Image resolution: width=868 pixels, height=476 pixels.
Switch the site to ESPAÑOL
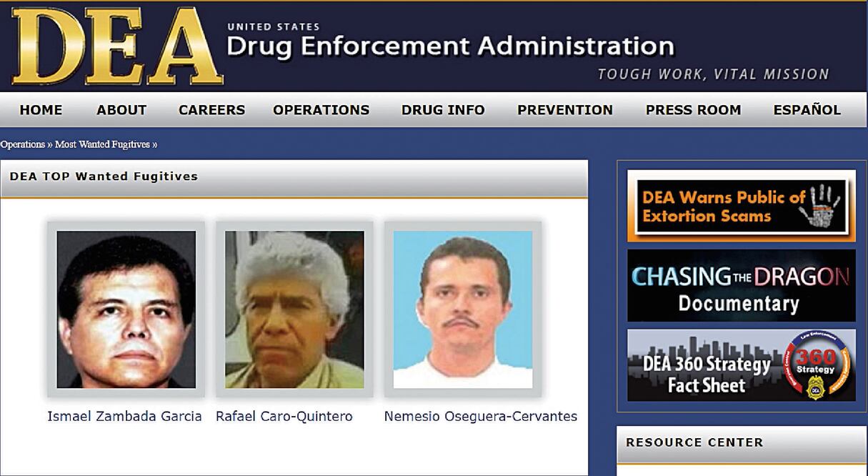807,110
